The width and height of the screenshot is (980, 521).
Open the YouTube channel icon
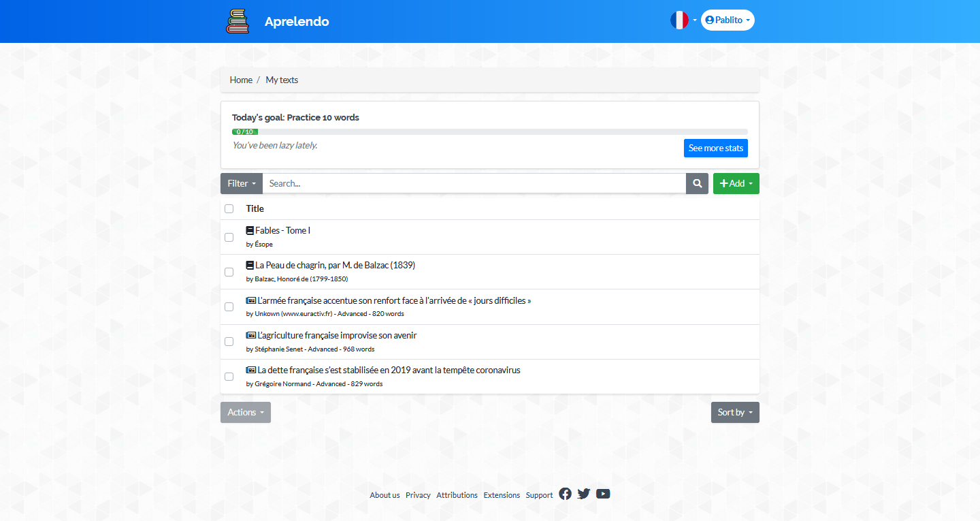[x=603, y=494]
